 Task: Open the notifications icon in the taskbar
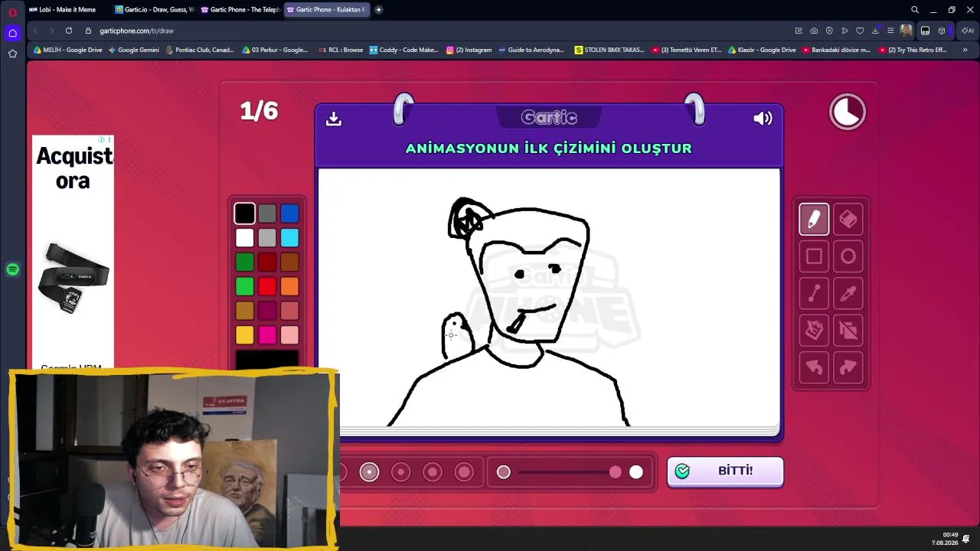(967, 539)
